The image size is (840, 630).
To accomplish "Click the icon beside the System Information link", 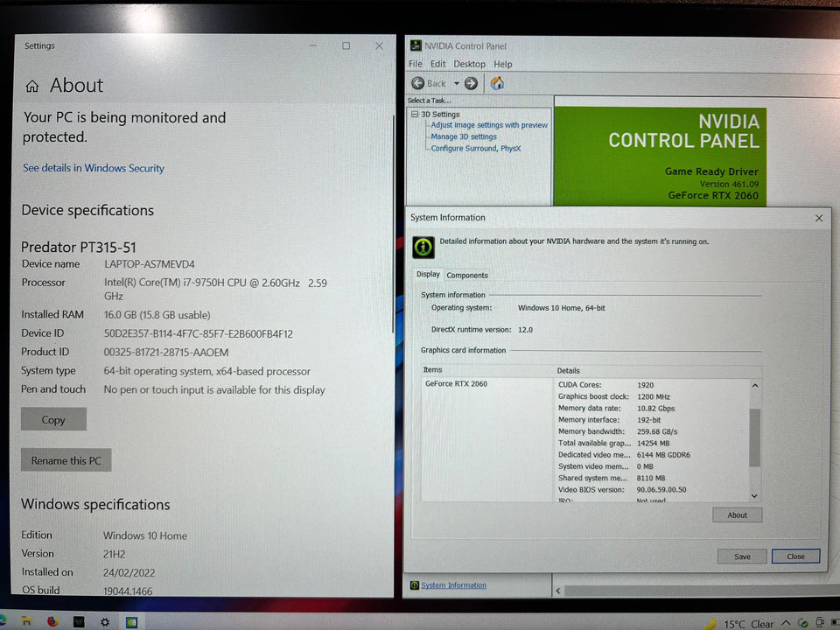I will [414, 585].
